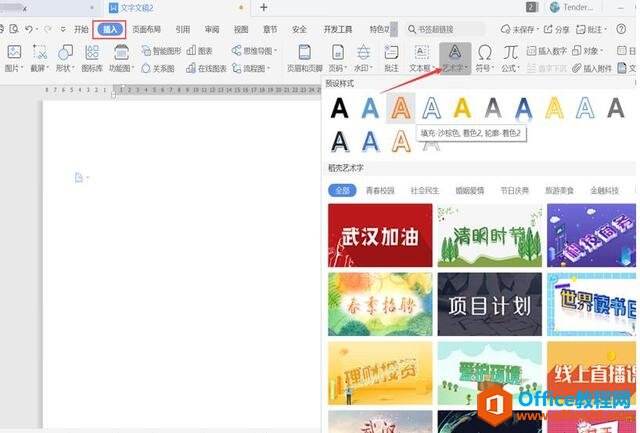This screenshot has width=640, height=433.
Task: Click the undo arrow icon
Action: pos(29,29)
